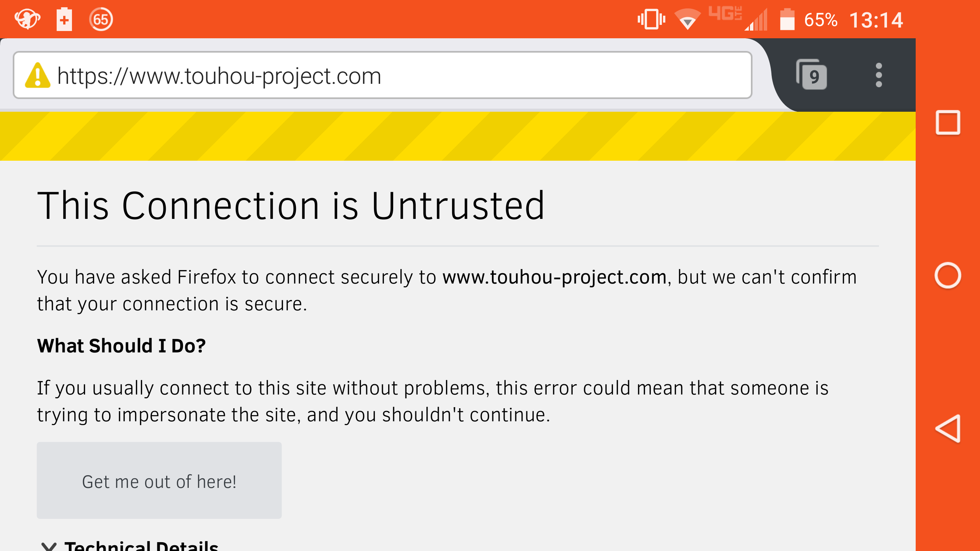Tap the vibrate mode status icon

click(652, 19)
